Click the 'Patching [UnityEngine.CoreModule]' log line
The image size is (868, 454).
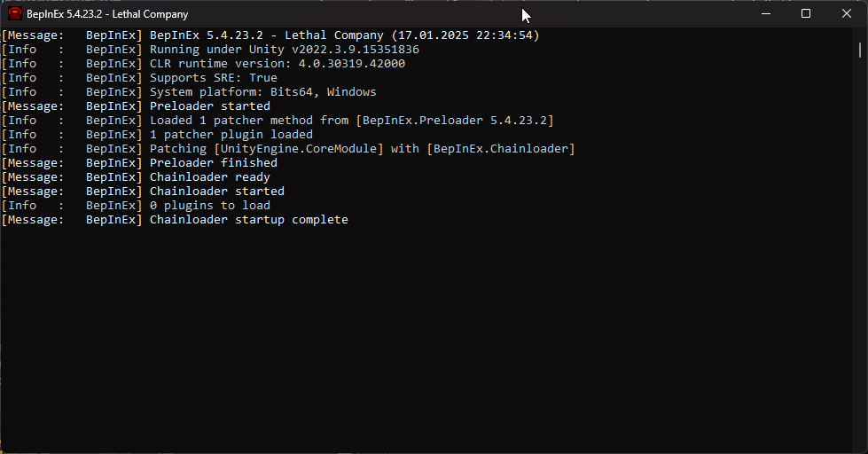point(362,149)
